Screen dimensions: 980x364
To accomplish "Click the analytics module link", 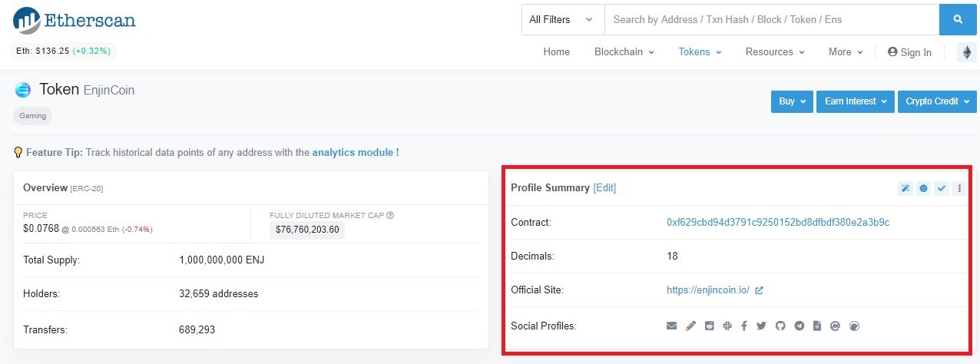I will tap(355, 152).
